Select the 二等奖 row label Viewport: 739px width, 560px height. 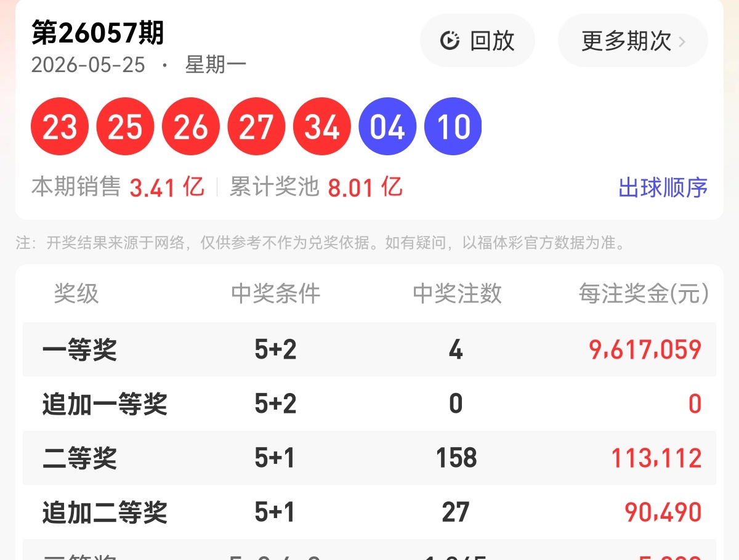79,458
